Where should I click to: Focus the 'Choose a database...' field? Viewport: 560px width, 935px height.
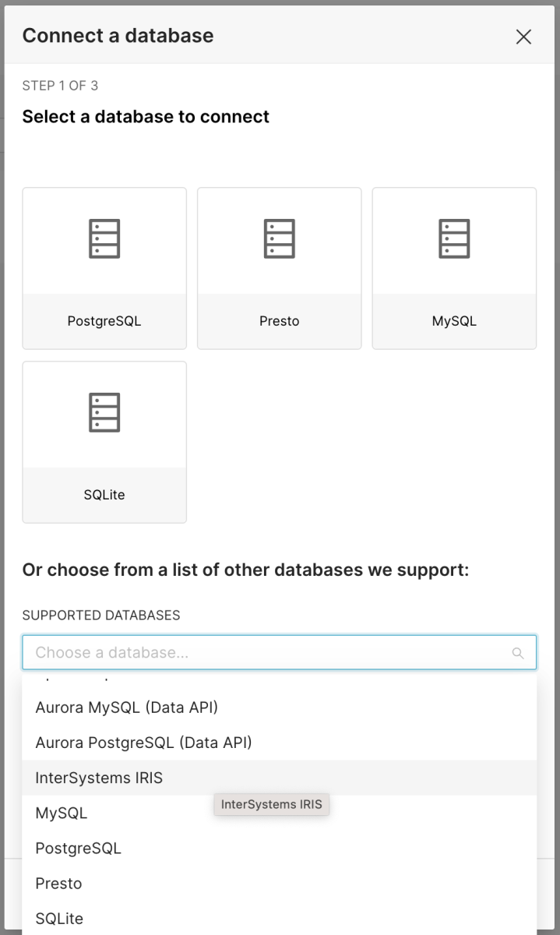(265, 653)
